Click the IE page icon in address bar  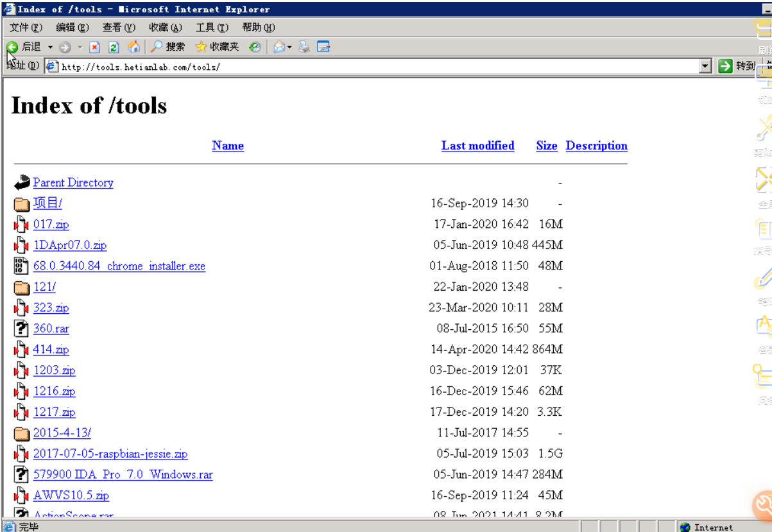tap(52, 66)
